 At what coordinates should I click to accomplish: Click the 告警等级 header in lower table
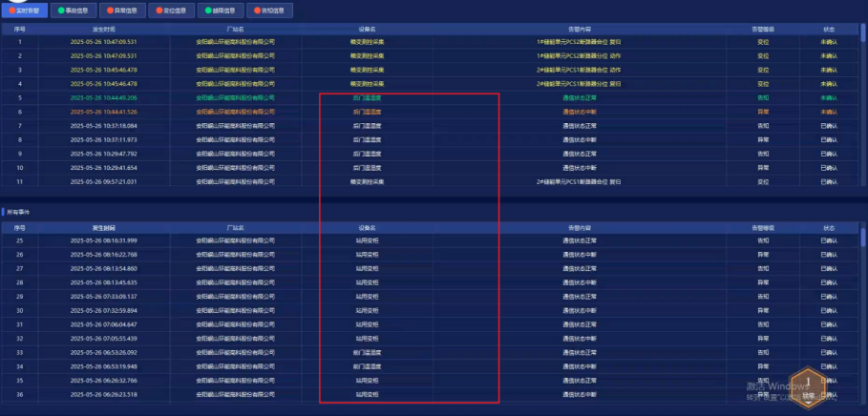(x=763, y=228)
